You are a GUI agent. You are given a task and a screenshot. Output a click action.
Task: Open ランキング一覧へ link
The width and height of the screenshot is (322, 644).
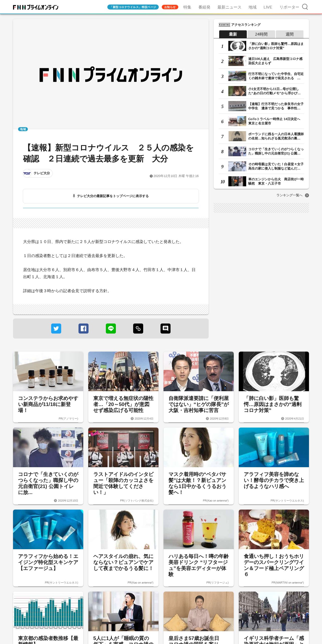point(289,195)
